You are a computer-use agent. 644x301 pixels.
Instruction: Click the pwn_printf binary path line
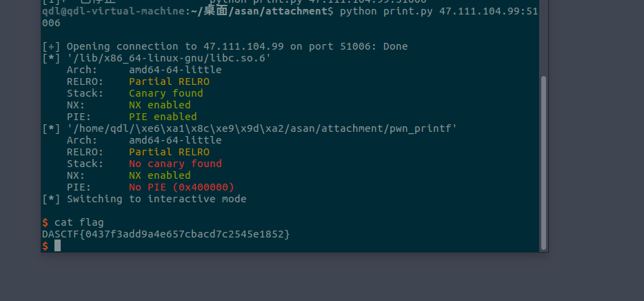click(x=261, y=128)
